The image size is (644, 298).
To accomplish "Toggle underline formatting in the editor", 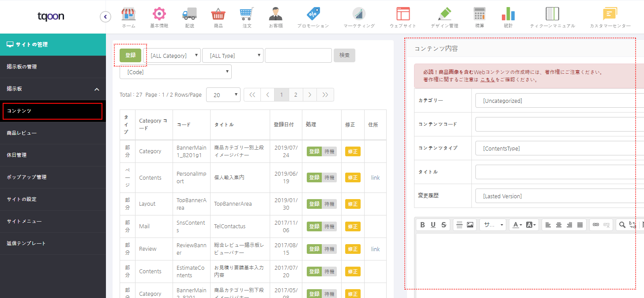I will [433, 225].
